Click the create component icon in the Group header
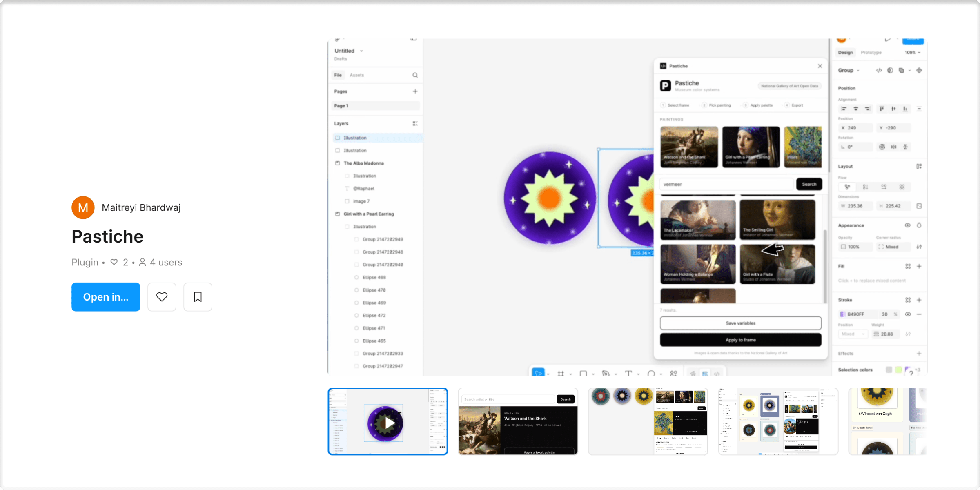The height and width of the screenshot is (490, 980). tap(919, 70)
